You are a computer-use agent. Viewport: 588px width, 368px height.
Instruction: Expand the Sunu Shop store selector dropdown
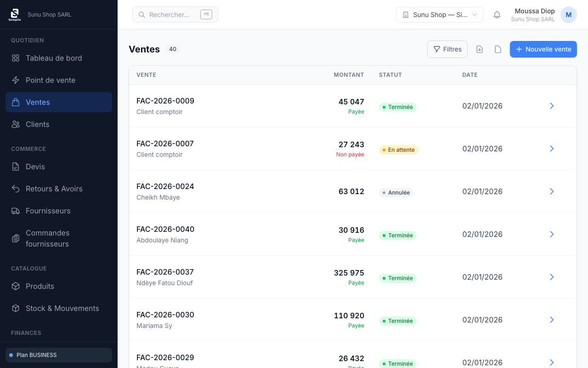pos(440,15)
